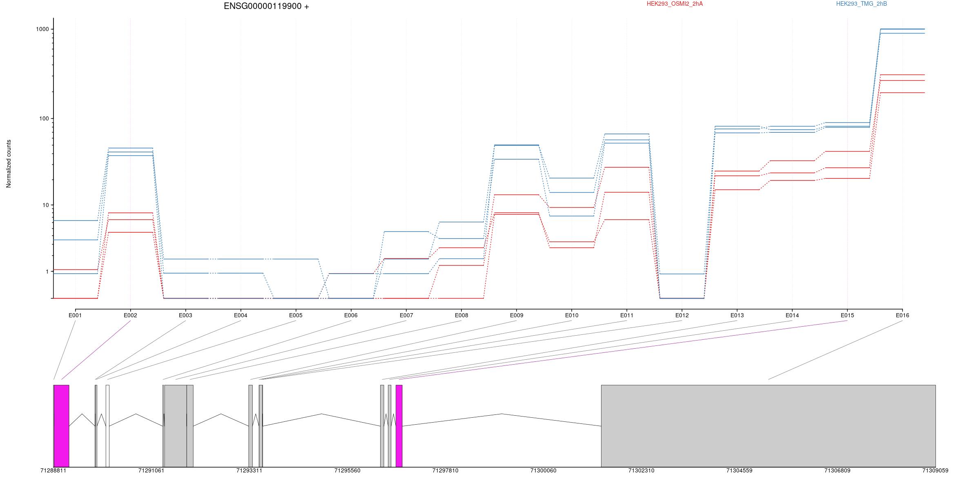Screen dimensions: 980x490
Task: Select exon label E015
Action: click(847, 315)
